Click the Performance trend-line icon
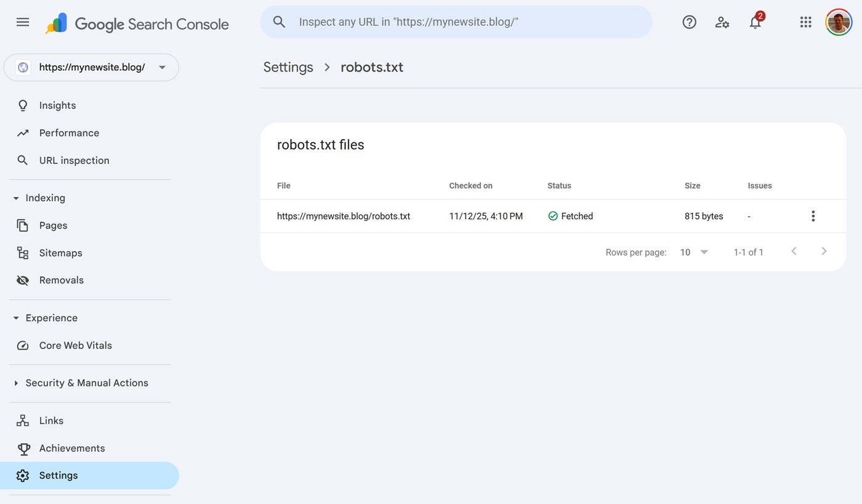 click(23, 132)
